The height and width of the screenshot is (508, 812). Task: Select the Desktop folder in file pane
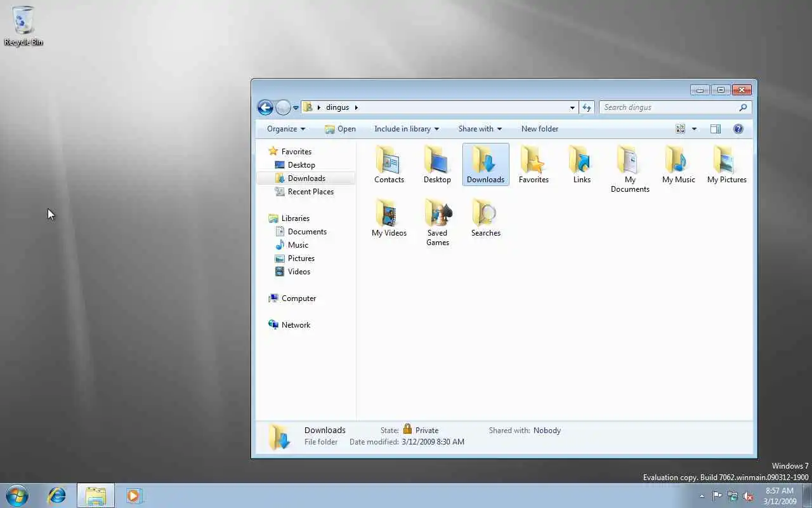tap(437, 164)
